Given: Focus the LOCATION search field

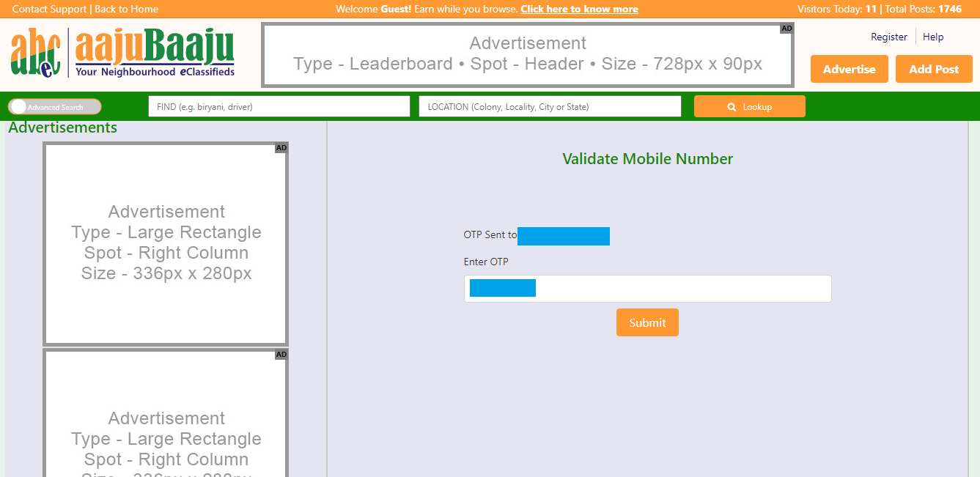Looking at the screenshot, I should (550, 106).
